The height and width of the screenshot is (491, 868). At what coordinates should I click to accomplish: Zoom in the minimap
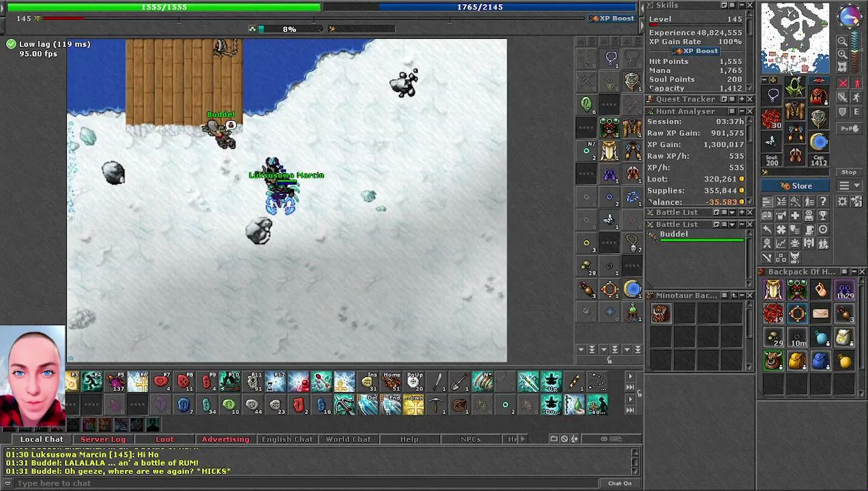[x=842, y=54]
